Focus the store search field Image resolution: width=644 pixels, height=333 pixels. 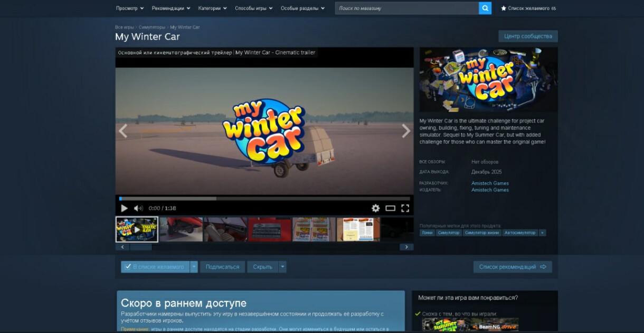tap(406, 8)
